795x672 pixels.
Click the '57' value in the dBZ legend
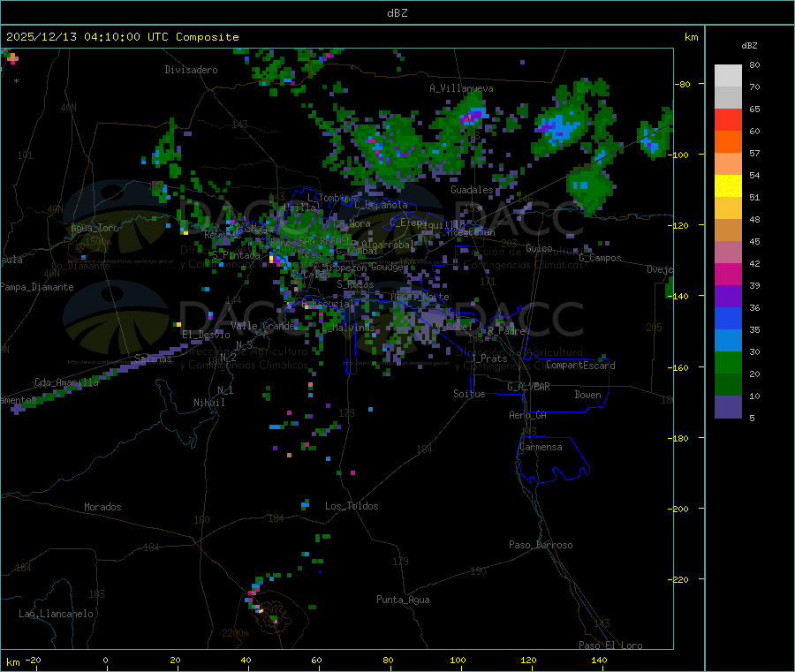(x=754, y=153)
